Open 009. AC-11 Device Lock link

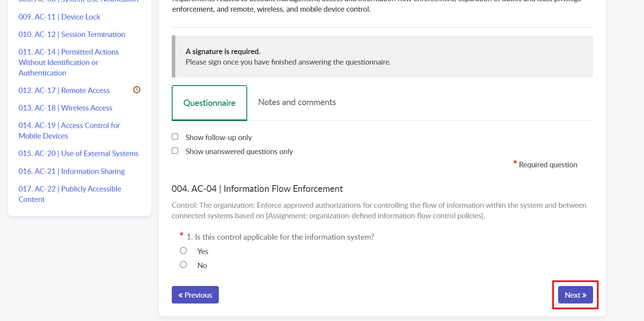(x=59, y=17)
